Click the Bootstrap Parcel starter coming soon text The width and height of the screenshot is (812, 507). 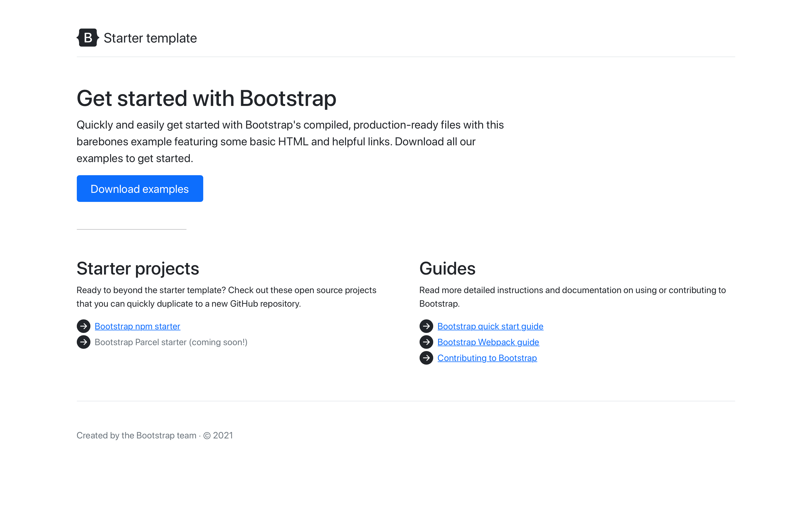tap(170, 342)
